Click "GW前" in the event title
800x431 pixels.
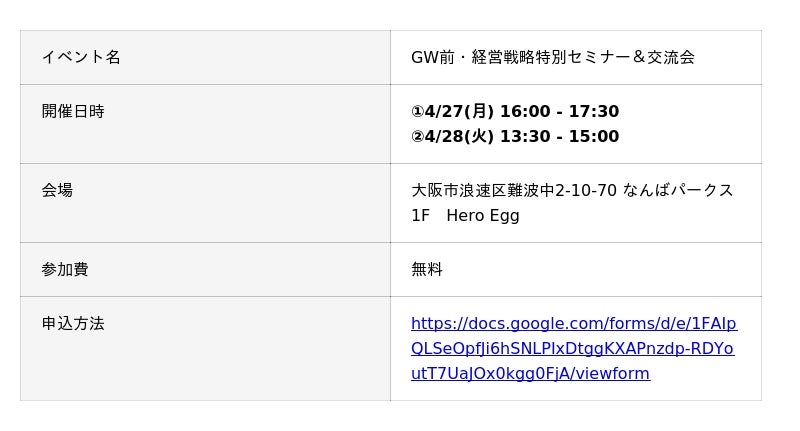(x=432, y=57)
